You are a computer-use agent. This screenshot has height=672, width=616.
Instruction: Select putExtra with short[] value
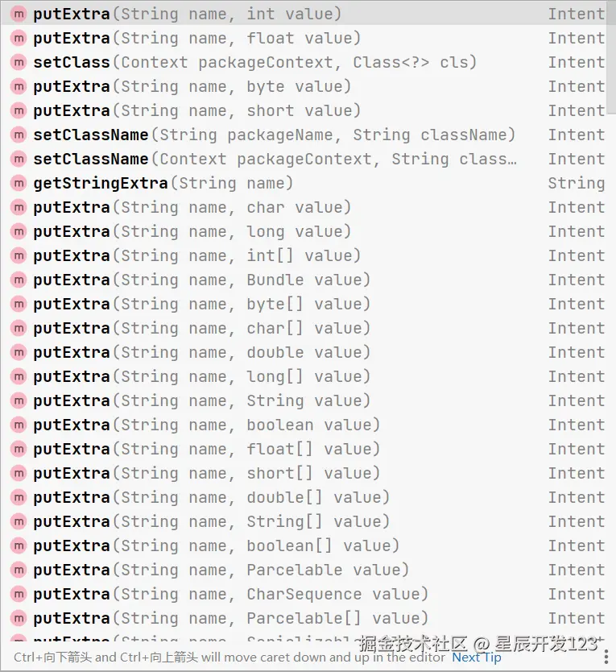pos(206,473)
